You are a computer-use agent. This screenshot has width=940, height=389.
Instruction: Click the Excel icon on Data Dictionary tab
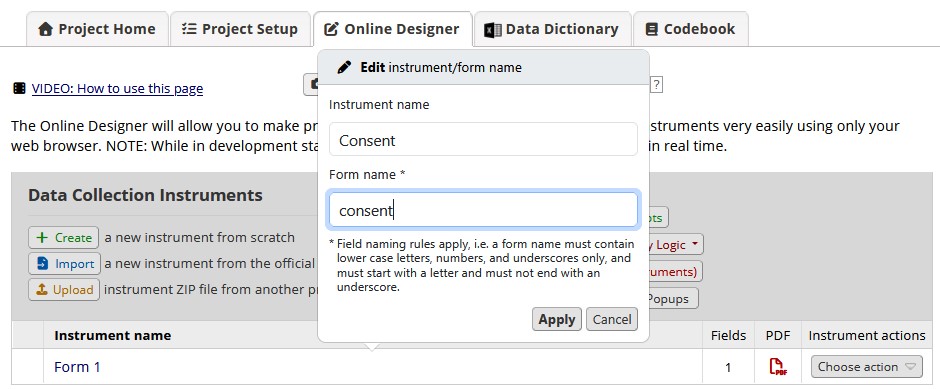click(493, 29)
